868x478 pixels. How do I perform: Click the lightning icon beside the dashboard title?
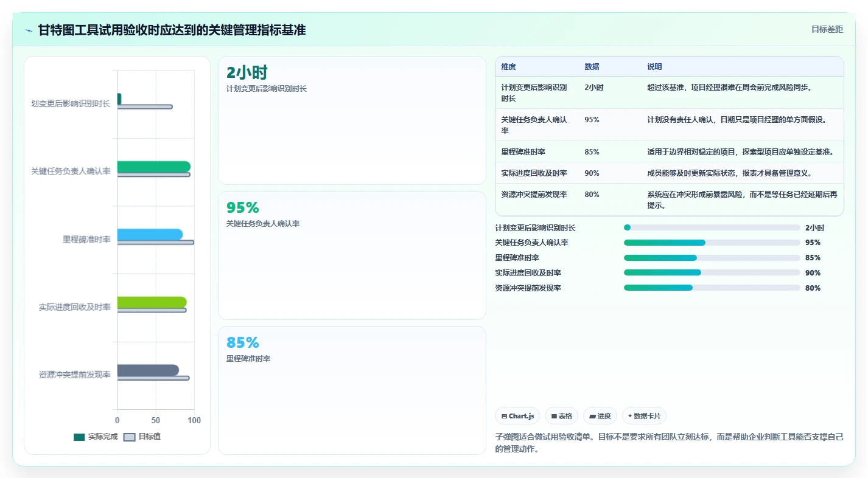(29, 30)
